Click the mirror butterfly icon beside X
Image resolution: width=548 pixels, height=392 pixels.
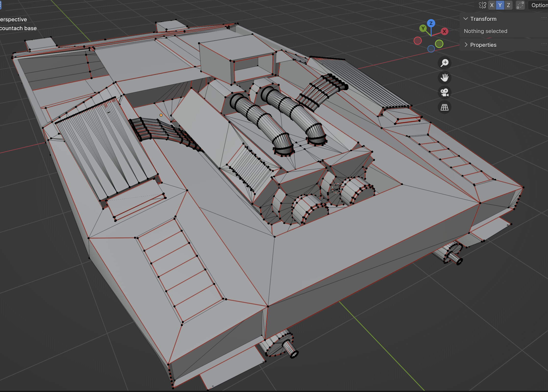[482, 5]
